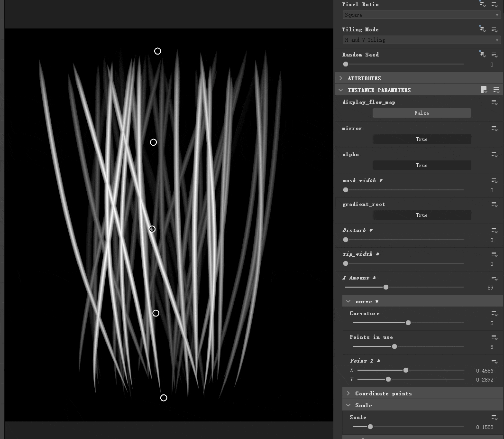
Task: Open gradient_root parameter options icon
Action: pos(495,205)
